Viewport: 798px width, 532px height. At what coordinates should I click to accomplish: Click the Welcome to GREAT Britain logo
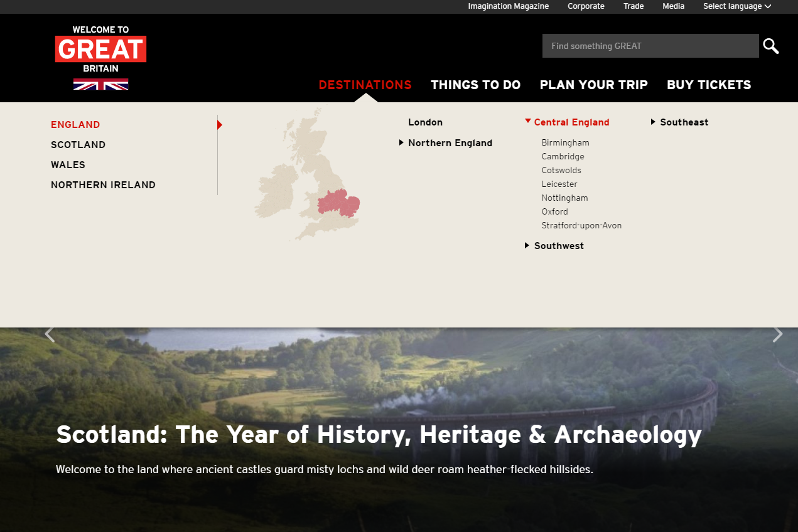(100, 50)
